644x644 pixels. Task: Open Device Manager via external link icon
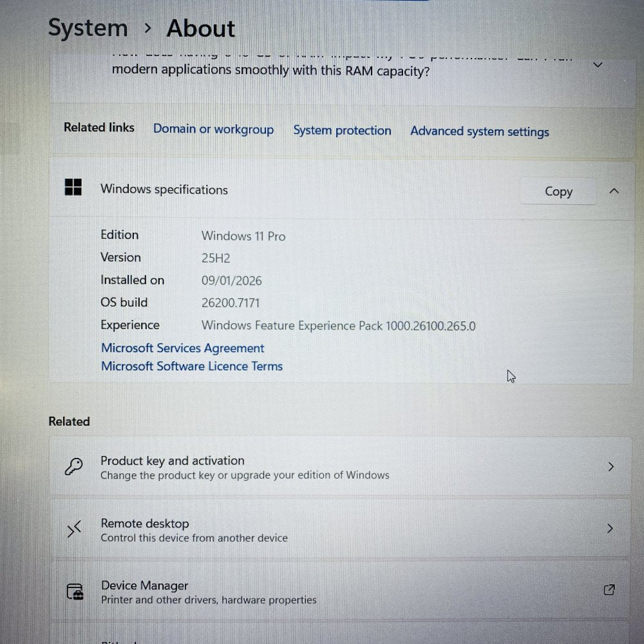[x=609, y=590]
